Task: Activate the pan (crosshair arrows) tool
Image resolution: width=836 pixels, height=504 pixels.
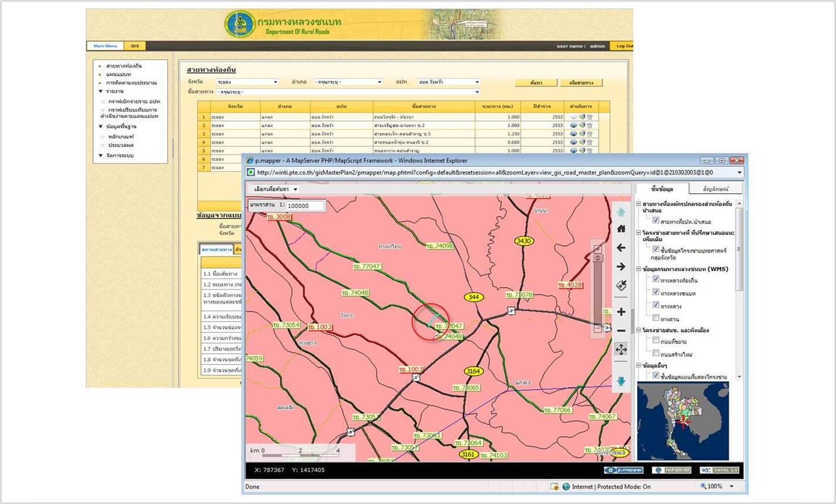Action: [x=621, y=348]
